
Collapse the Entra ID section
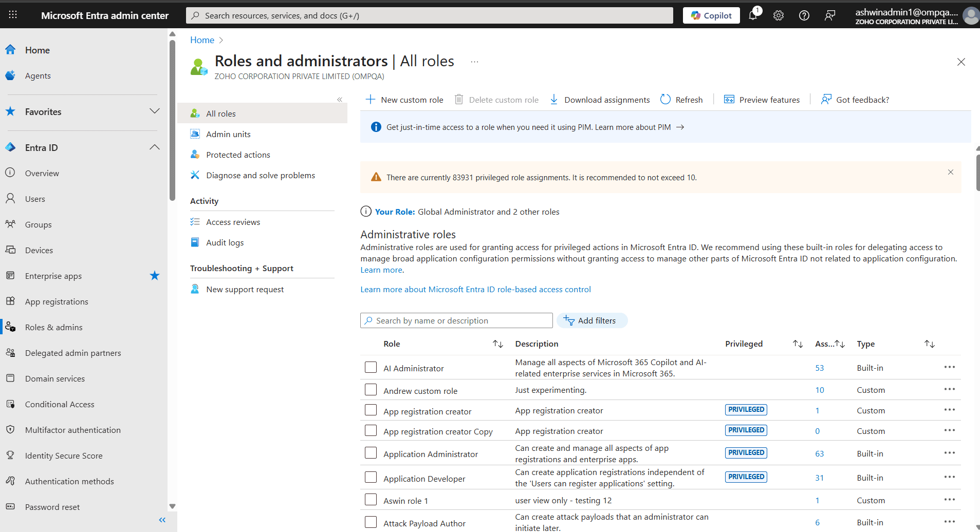[x=154, y=147]
